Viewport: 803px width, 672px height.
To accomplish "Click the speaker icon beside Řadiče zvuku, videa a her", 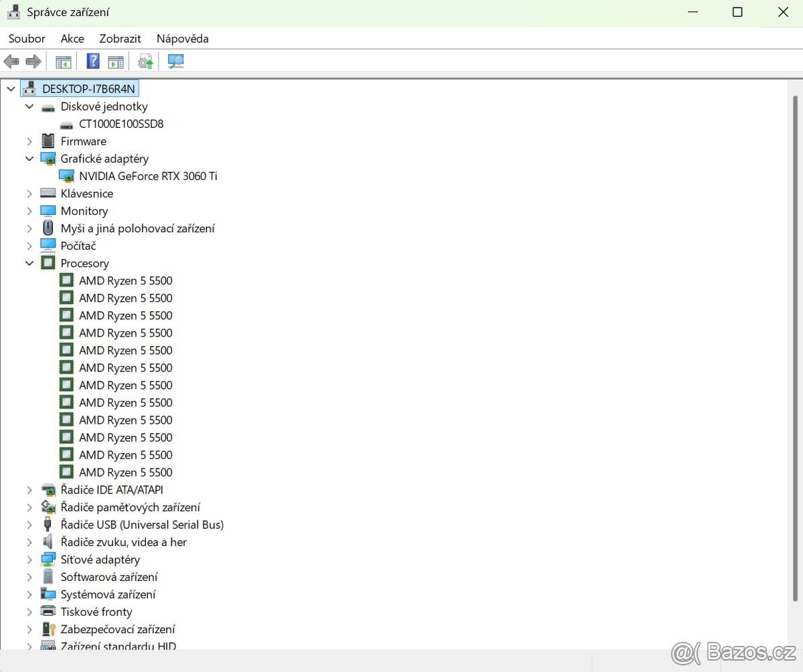I will [48, 542].
